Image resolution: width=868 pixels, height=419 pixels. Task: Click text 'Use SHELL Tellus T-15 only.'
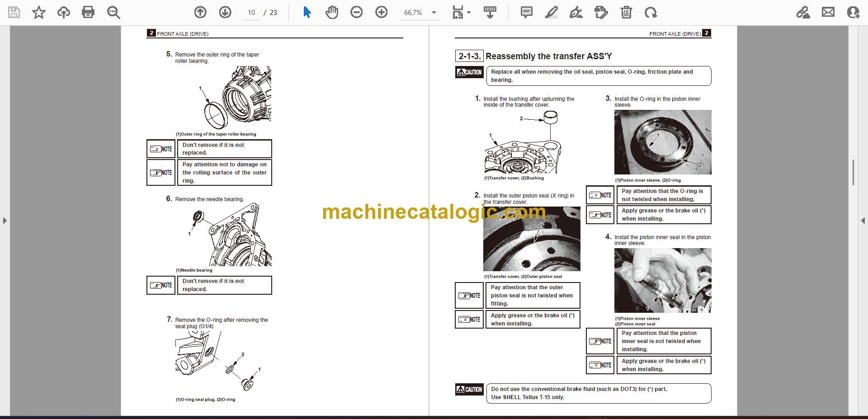pos(528,397)
